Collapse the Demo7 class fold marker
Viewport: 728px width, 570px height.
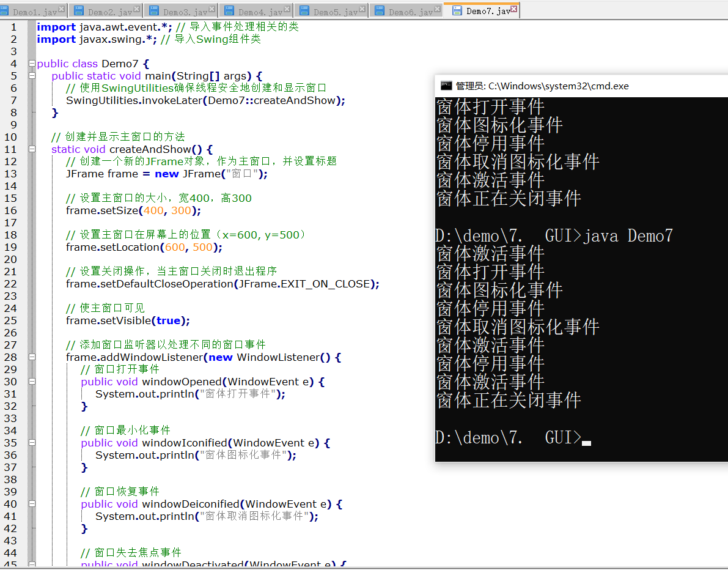(x=32, y=64)
